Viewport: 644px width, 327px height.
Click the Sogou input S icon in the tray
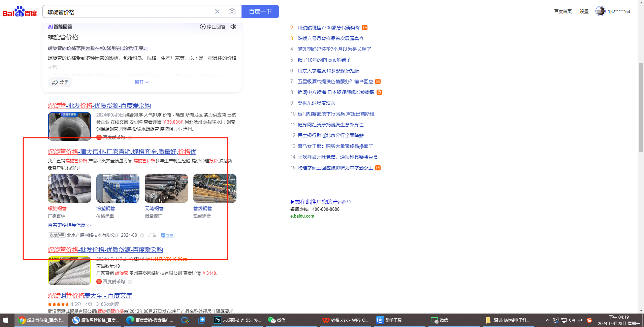click(589, 320)
